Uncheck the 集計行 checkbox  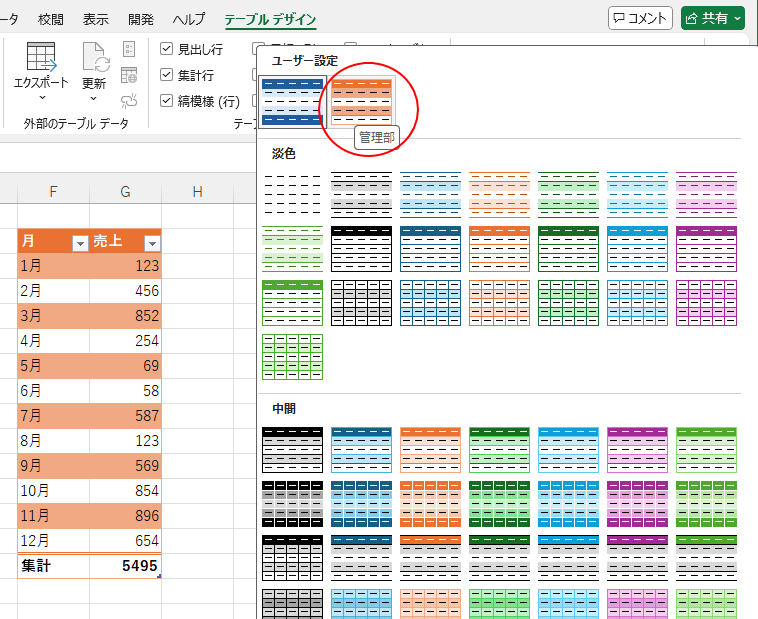(167, 75)
